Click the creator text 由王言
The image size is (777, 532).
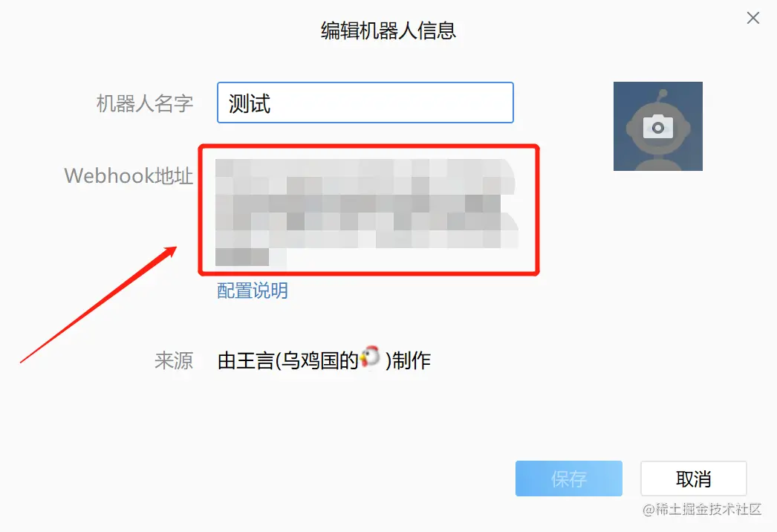tap(246, 360)
